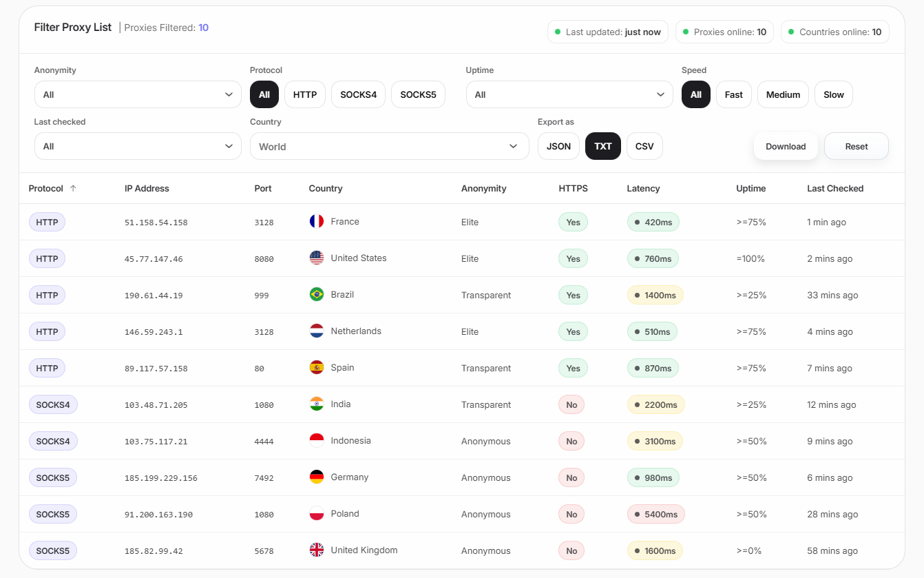The height and width of the screenshot is (578, 924).
Task: Filter speed by Fast
Action: pyautogui.click(x=734, y=94)
